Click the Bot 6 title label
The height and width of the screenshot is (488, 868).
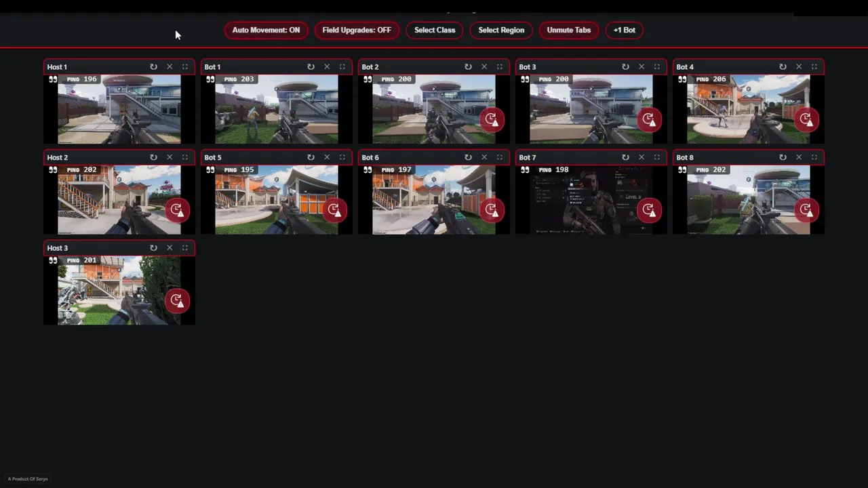(370, 157)
